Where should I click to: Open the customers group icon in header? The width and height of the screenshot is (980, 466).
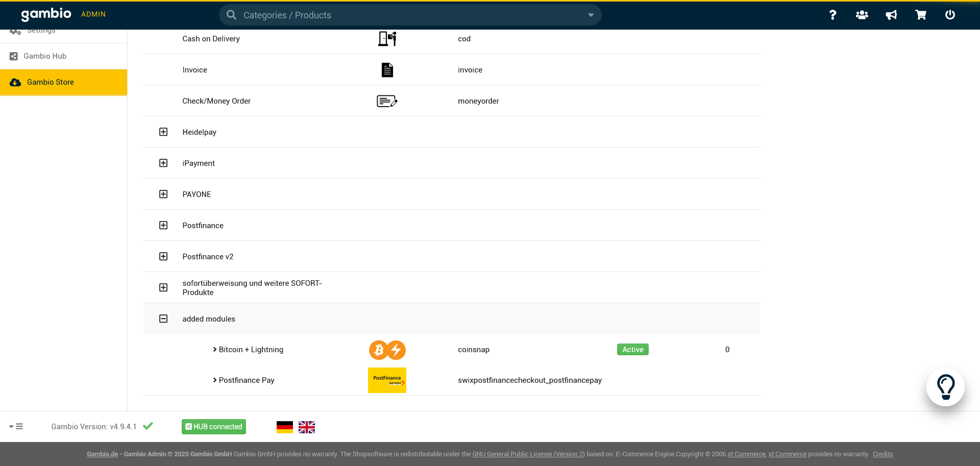pyautogui.click(x=862, y=15)
